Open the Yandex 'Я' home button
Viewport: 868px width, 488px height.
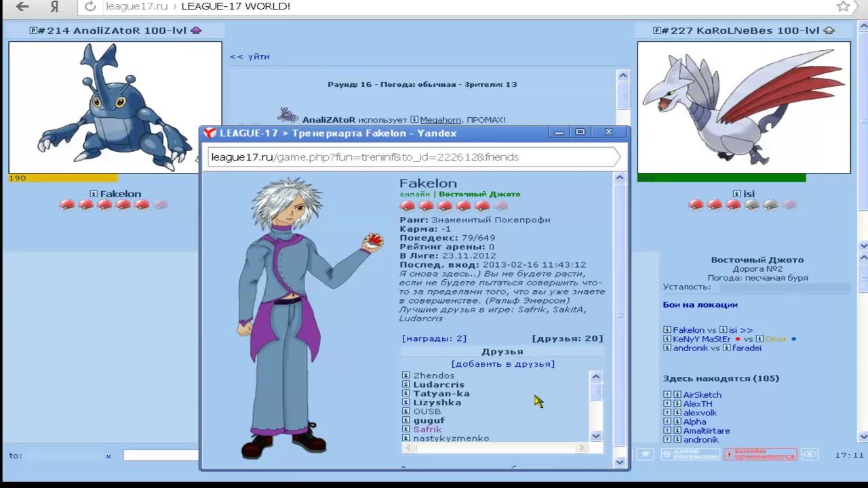tap(55, 7)
